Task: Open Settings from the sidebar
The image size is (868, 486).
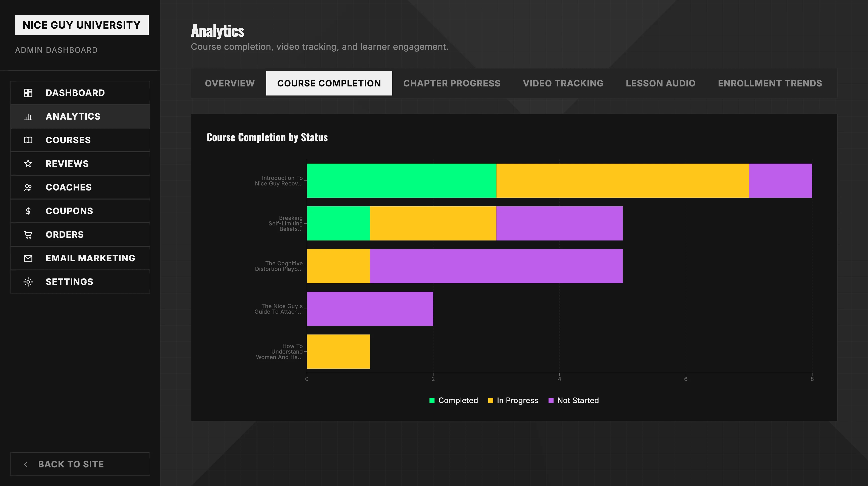Action: coord(80,282)
